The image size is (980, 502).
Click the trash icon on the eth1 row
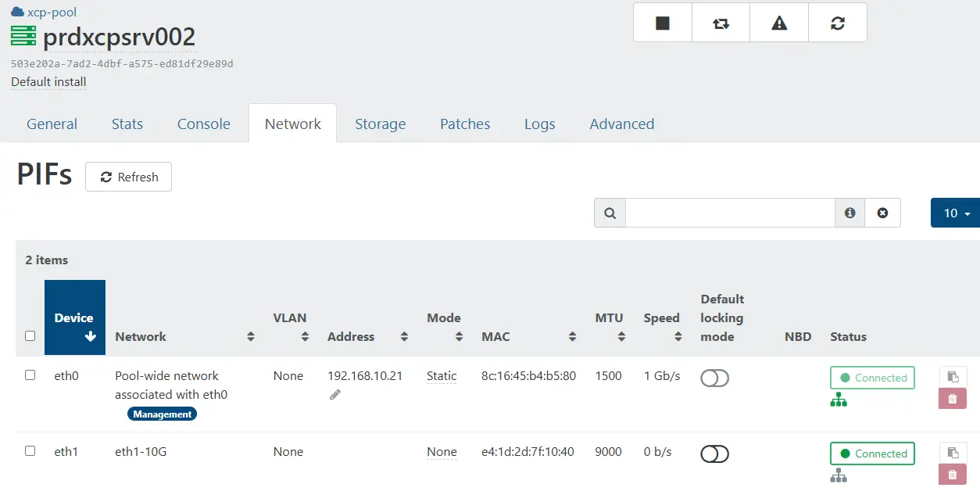coord(952,475)
